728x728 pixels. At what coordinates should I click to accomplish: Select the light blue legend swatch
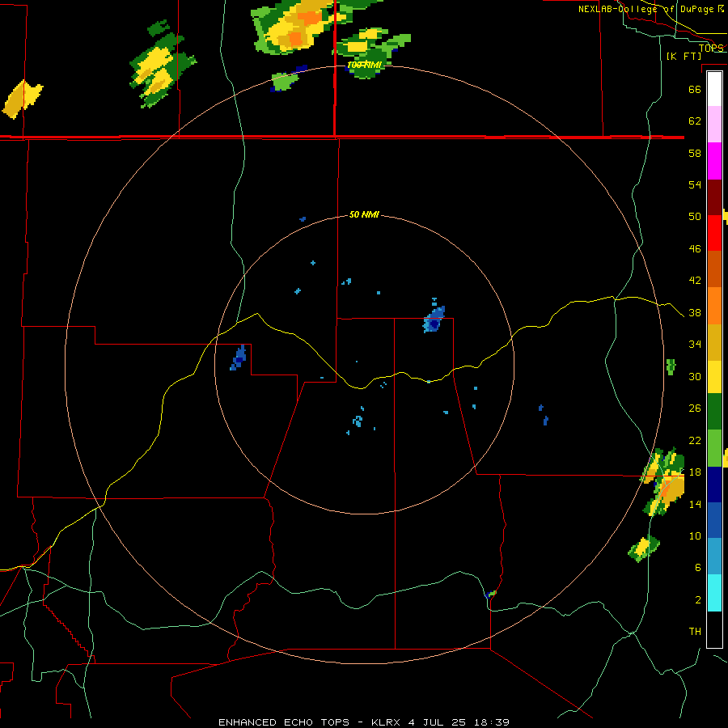[x=714, y=557]
